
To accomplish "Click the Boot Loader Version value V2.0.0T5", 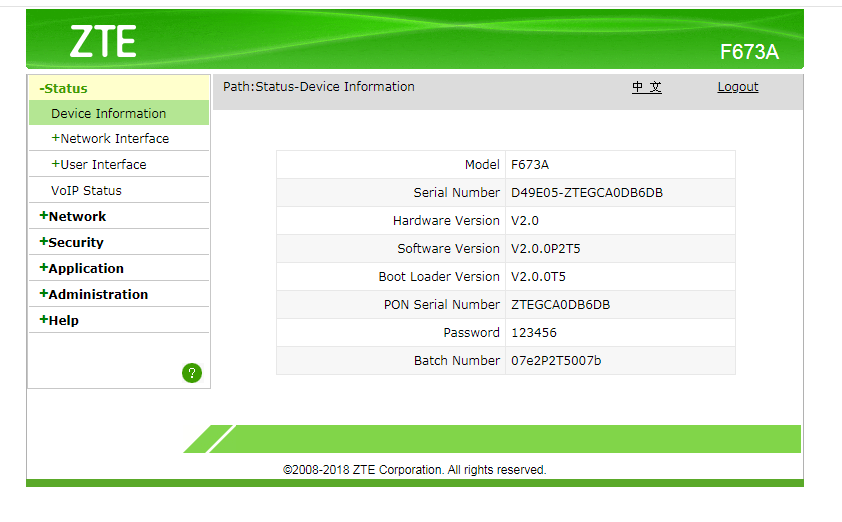I will click(538, 277).
